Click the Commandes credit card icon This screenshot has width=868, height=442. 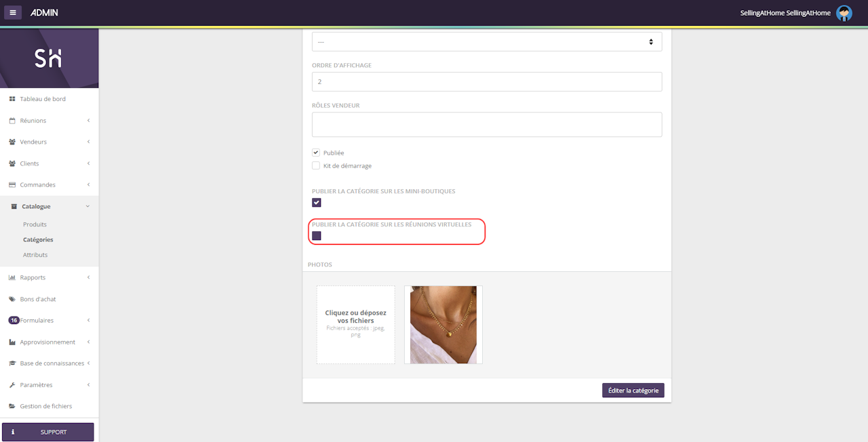(x=12, y=185)
